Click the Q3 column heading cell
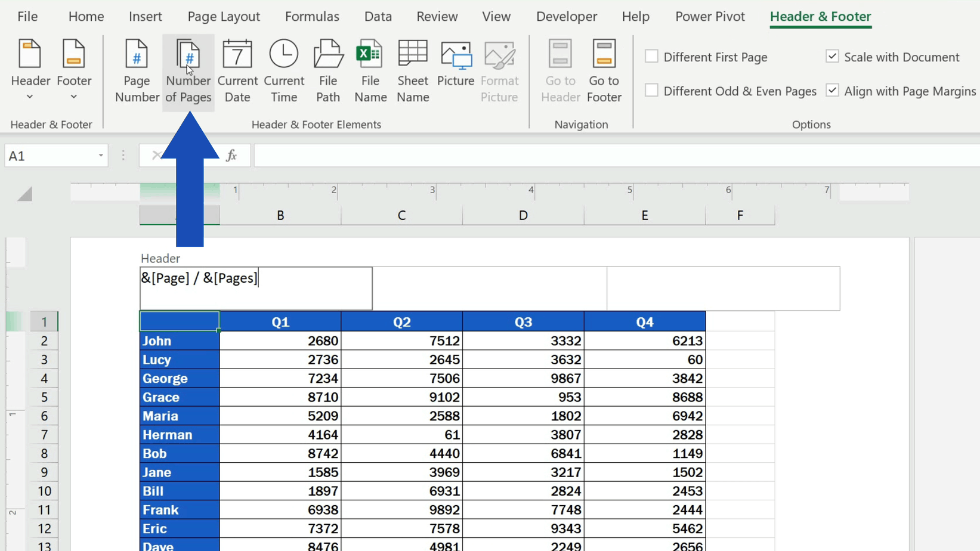This screenshot has height=551, width=980. coord(523,322)
